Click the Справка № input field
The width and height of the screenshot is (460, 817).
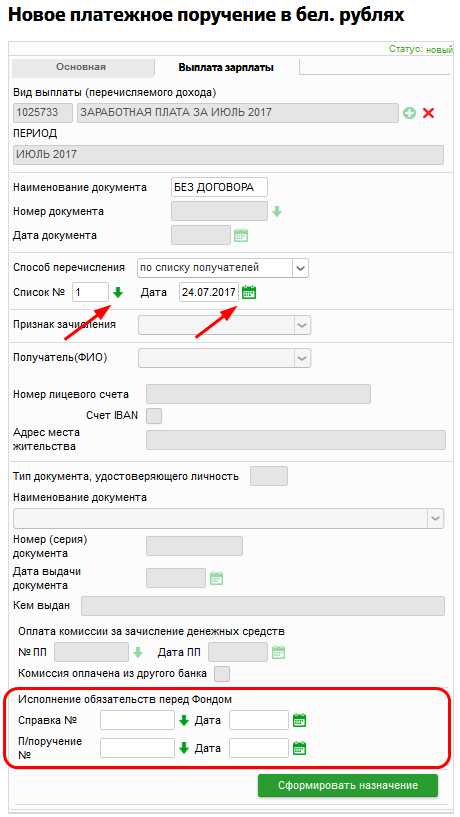pyautogui.click(x=138, y=721)
